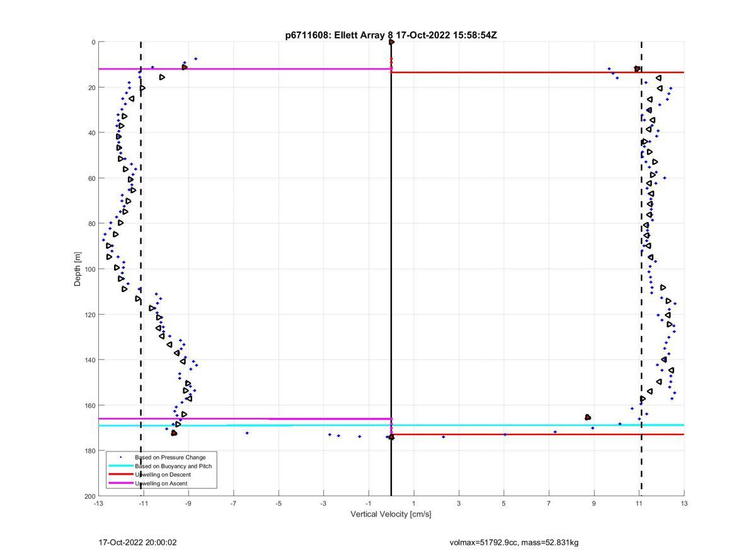Click the y-axis tick label "160"
The width and height of the screenshot is (756, 558).
pos(89,405)
